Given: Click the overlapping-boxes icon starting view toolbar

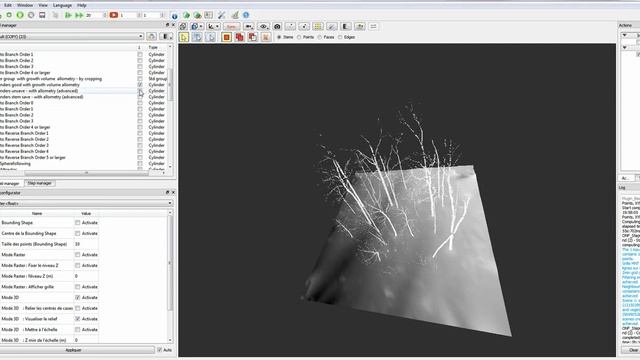Looking at the screenshot, I should point(183,27).
